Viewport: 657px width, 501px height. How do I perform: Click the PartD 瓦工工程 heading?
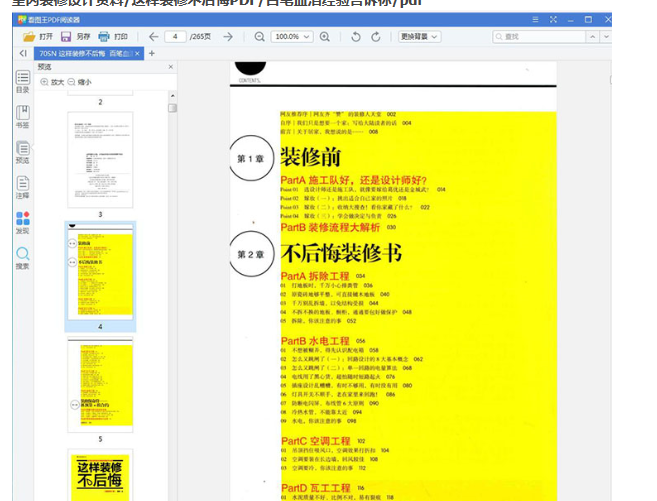(316, 488)
